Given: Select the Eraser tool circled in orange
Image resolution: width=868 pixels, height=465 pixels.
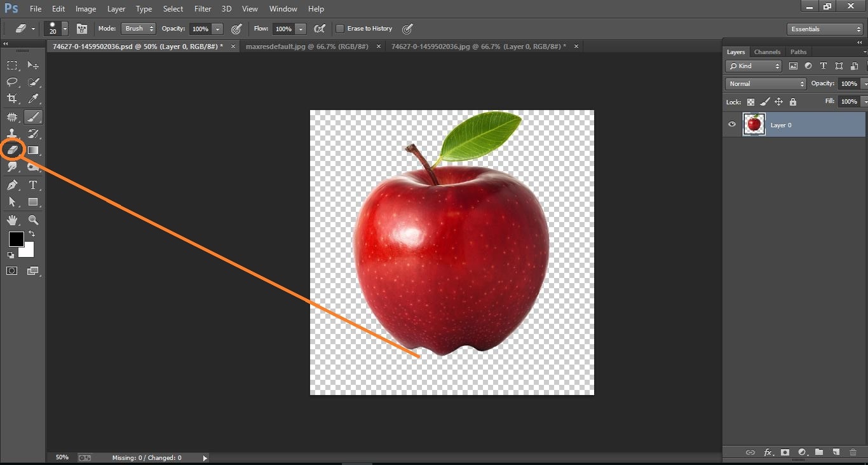Looking at the screenshot, I should 13,149.
